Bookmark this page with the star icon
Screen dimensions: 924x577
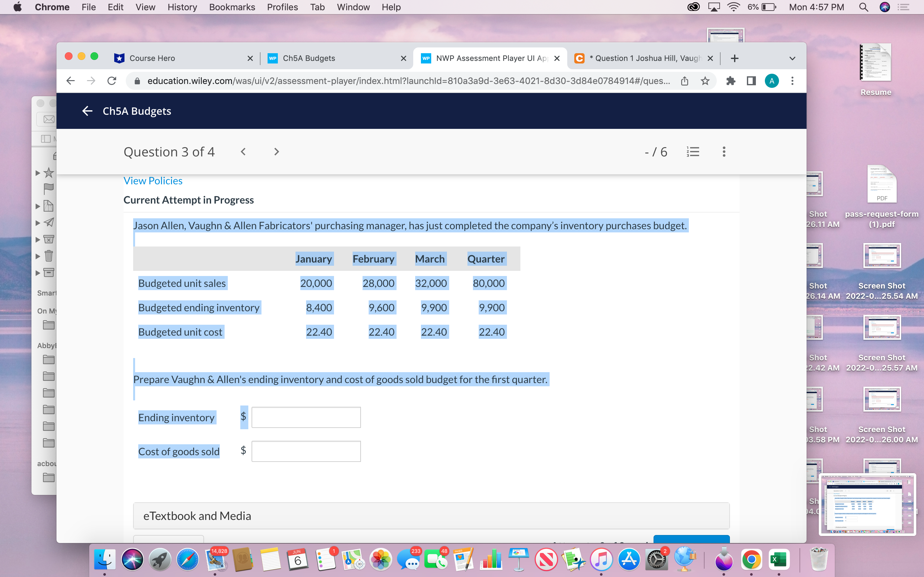tap(705, 80)
